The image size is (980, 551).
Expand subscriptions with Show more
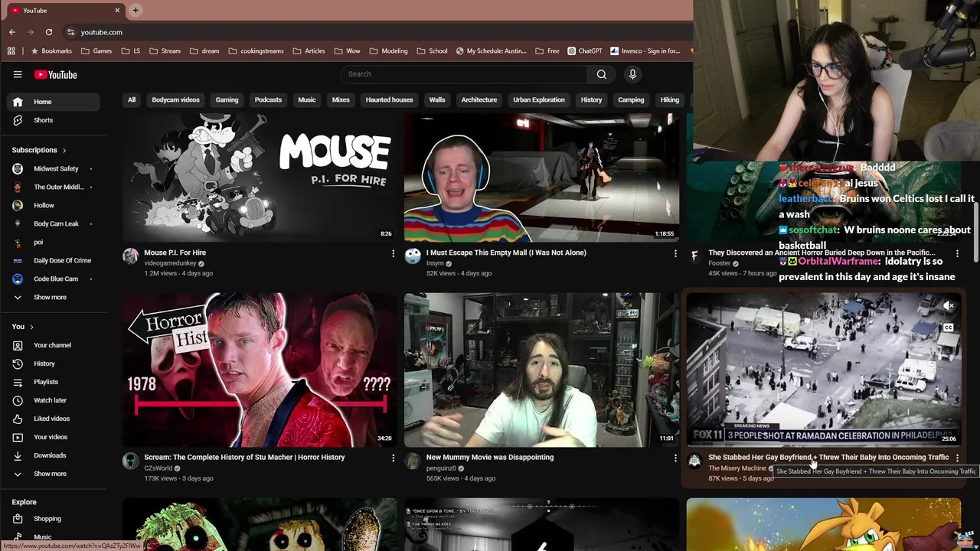tap(53, 297)
